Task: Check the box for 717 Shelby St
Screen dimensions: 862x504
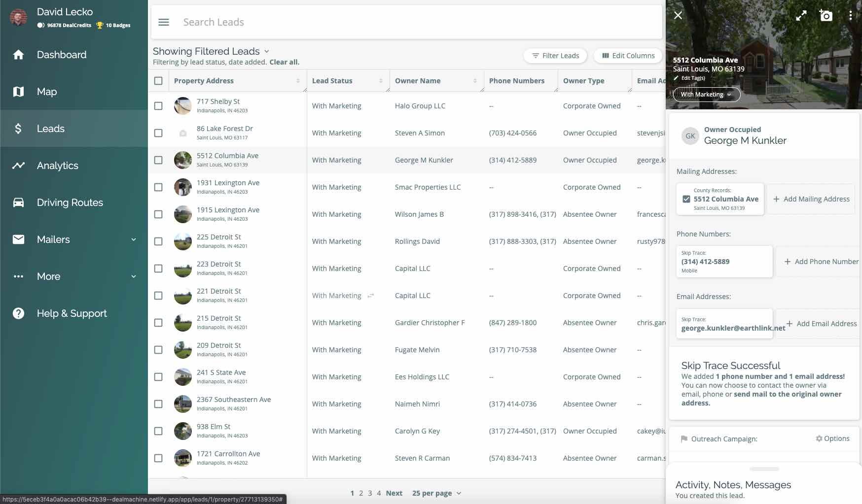Action: (158, 106)
